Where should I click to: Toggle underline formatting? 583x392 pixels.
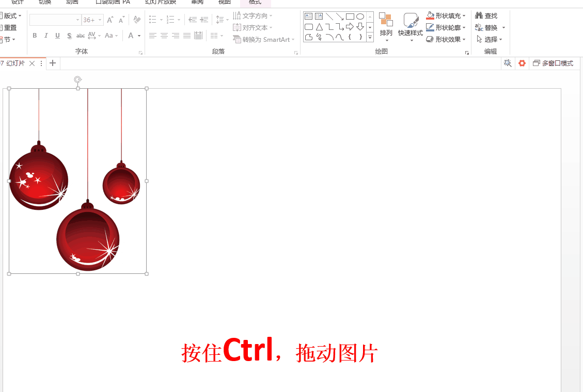tap(57, 36)
